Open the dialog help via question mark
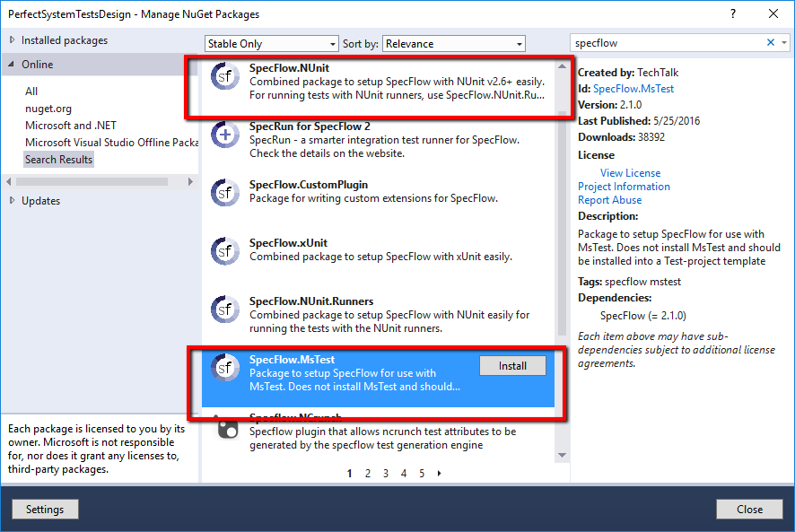The image size is (795, 532). tap(733, 14)
